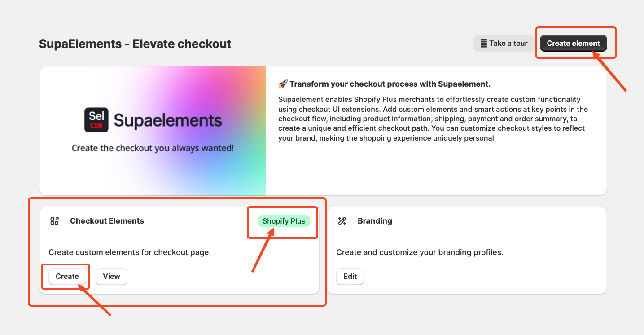Click 'Create and customize your branding profiles' text
This screenshot has width=644, height=335.
click(x=420, y=252)
